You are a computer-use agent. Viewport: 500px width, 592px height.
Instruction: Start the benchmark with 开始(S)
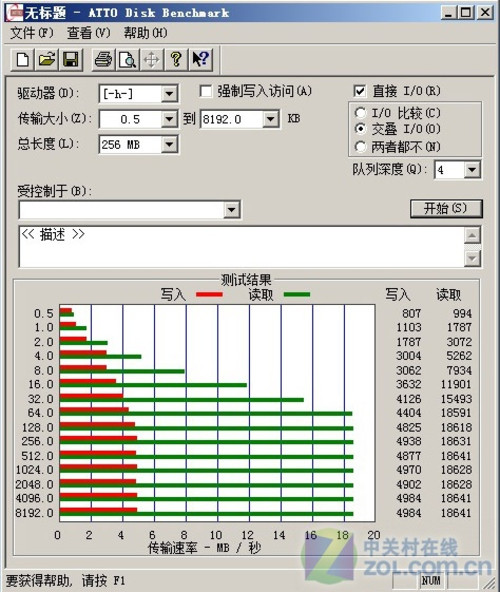point(446,208)
